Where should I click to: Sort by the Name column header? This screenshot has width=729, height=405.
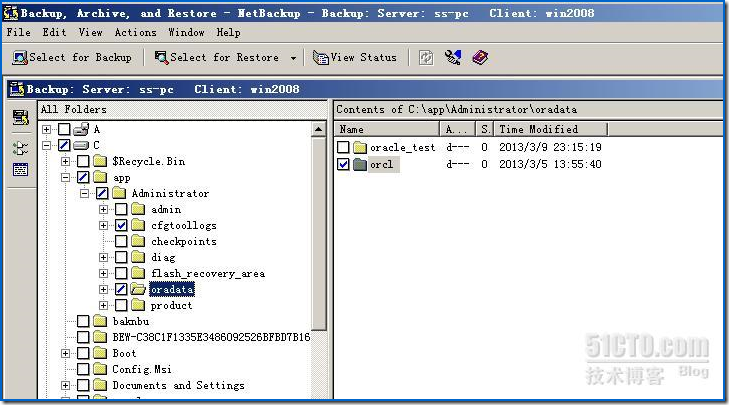387,129
